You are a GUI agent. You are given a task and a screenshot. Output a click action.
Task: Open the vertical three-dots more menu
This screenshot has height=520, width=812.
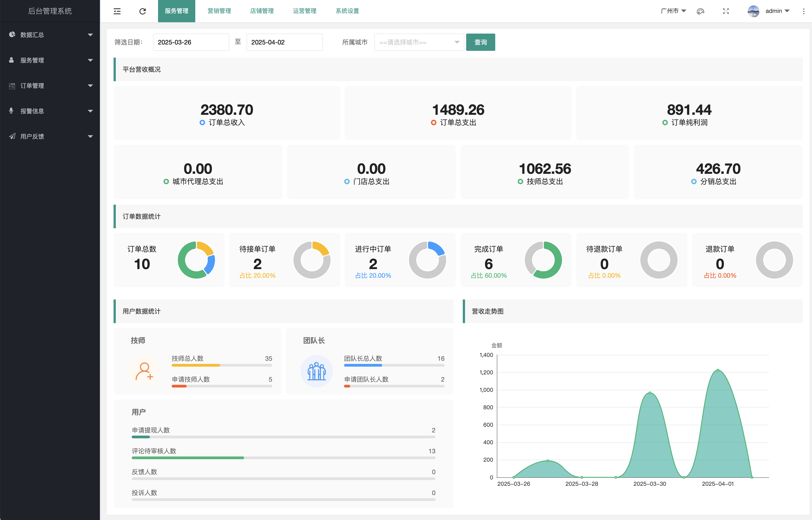[x=804, y=11]
